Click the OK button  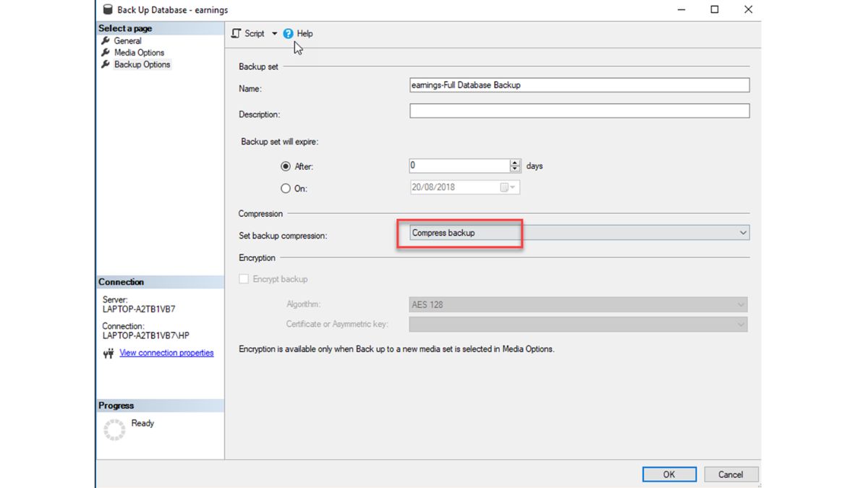tap(669, 474)
